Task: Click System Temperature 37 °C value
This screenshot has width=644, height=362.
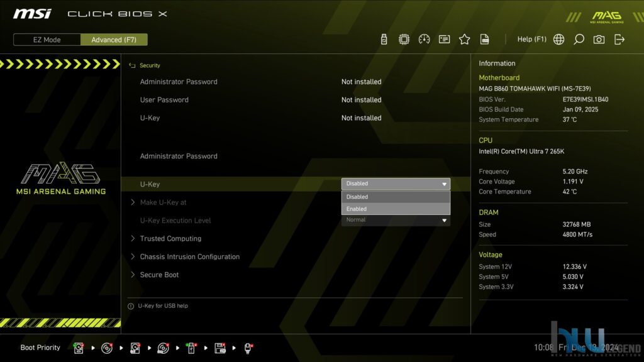Action: tap(570, 120)
